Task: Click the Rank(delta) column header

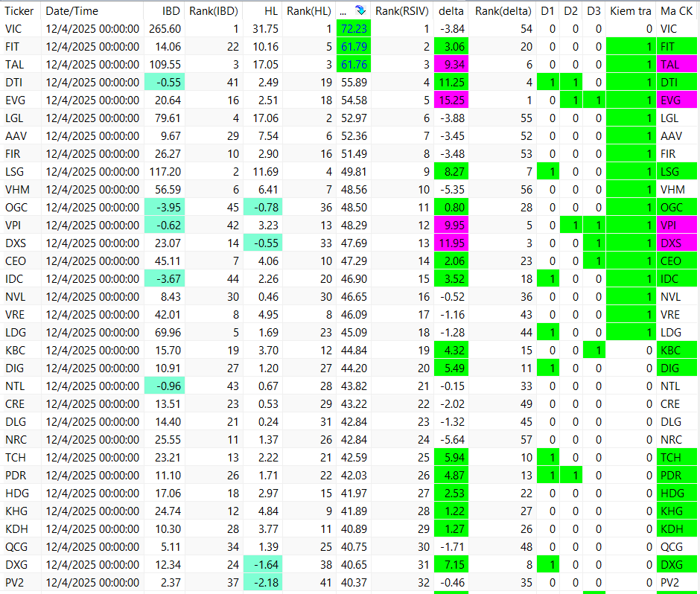Action: pyautogui.click(x=503, y=10)
